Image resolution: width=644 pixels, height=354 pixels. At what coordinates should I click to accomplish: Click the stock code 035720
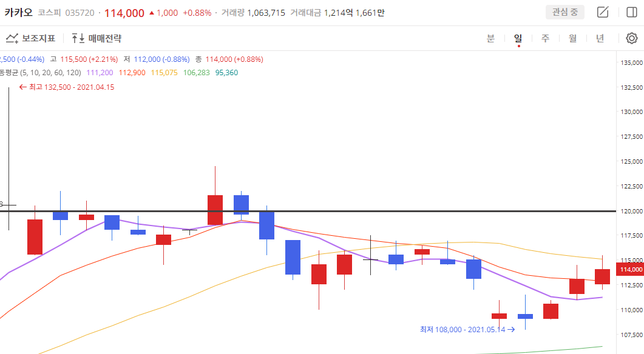(x=80, y=13)
